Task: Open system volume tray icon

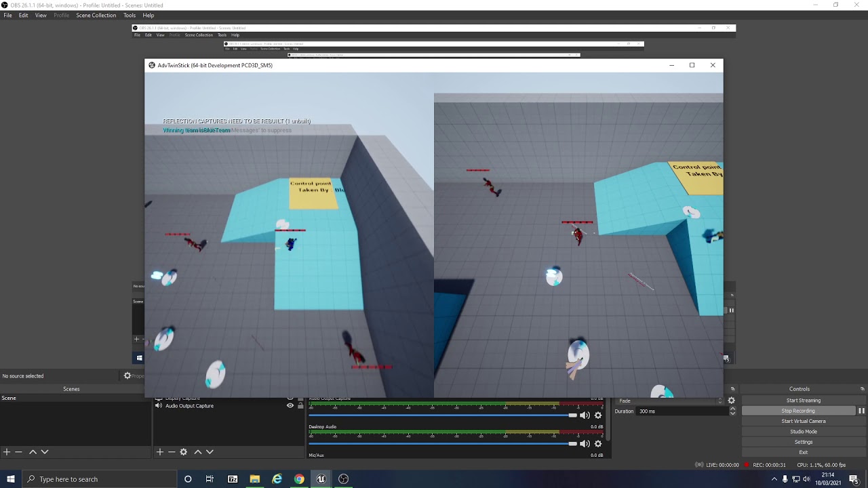Action: click(x=806, y=479)
